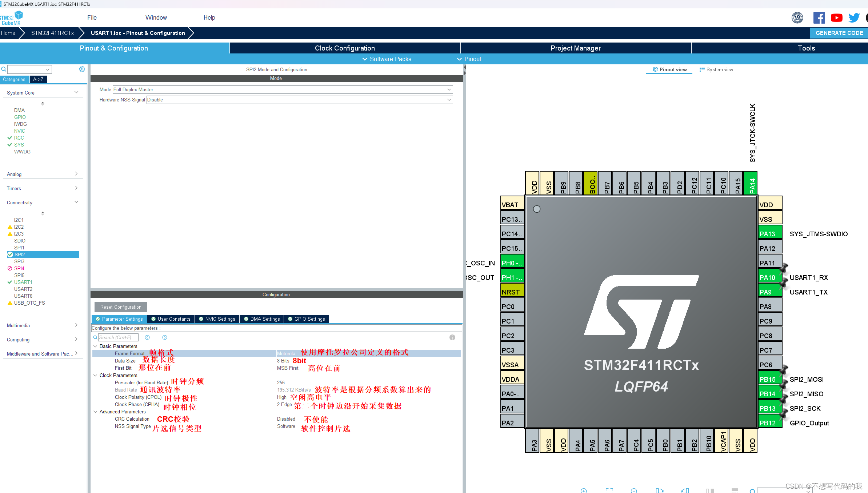Screen dimensions: 868x493
Task: Open the File menu
Action: (x=92, y=17)
